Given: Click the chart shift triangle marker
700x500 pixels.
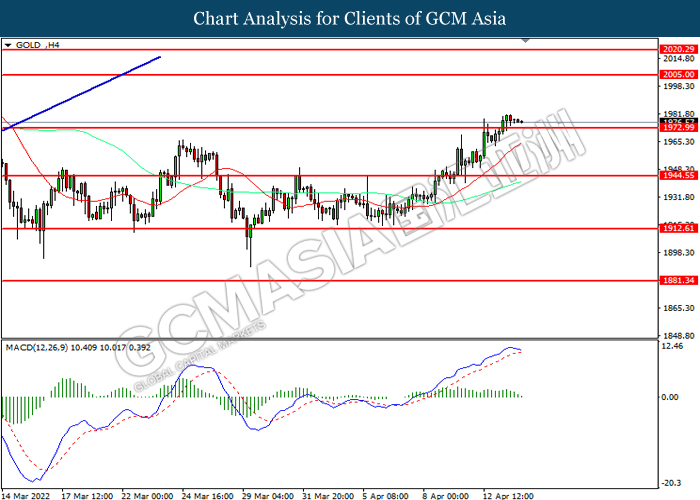Looking at the screenshot, I should coord(525,40).
